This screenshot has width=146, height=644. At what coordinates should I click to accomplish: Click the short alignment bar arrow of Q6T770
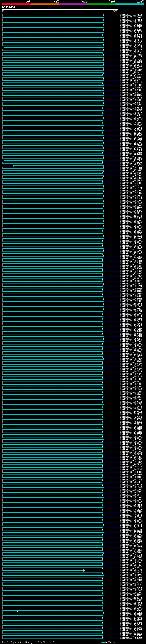pos(84,570)
